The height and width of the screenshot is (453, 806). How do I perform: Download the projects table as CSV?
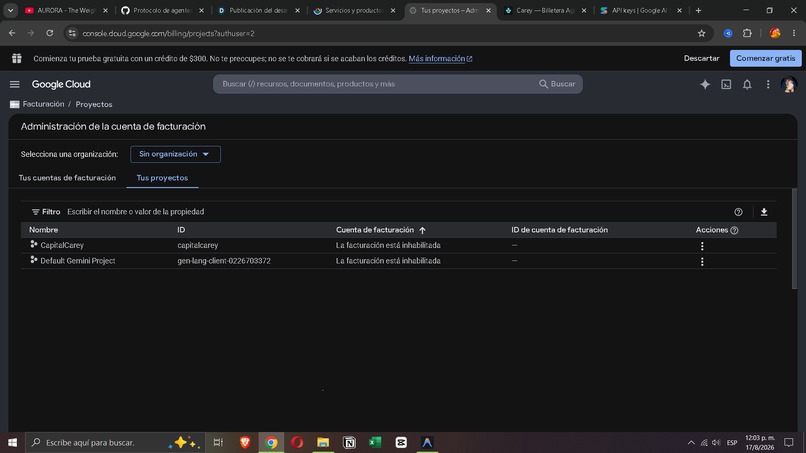point(764,212)
